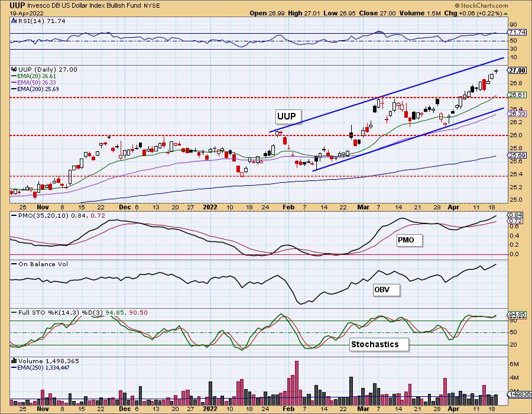Viewport: 532px width, 414px height.
Task: Click the tallest volume bar in early February
Action: pos(297,383)
